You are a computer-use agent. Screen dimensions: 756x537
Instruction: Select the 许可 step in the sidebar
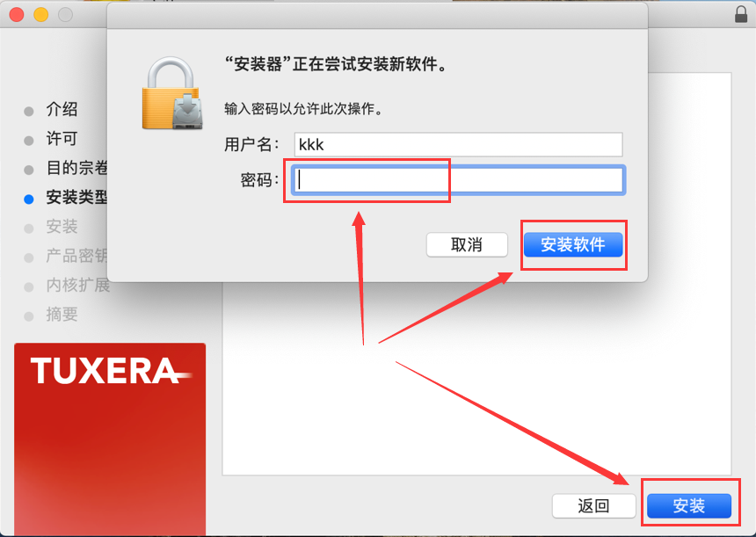click(62, 139)
